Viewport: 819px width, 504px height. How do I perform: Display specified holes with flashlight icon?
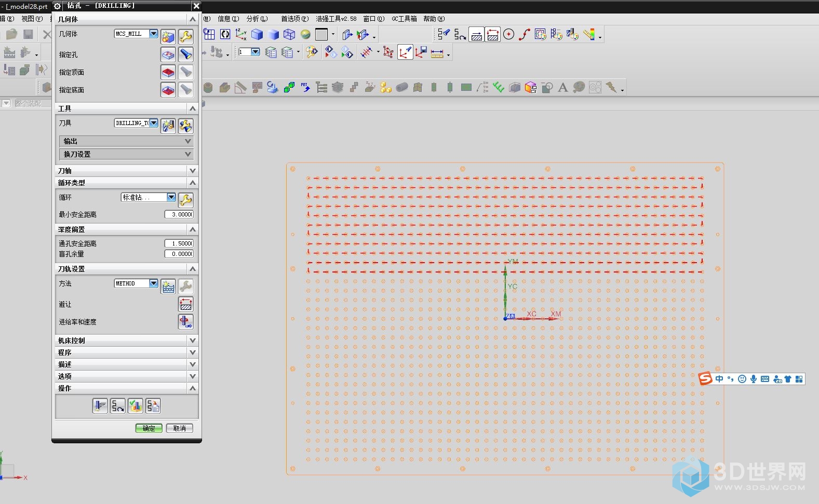(185, 54)
